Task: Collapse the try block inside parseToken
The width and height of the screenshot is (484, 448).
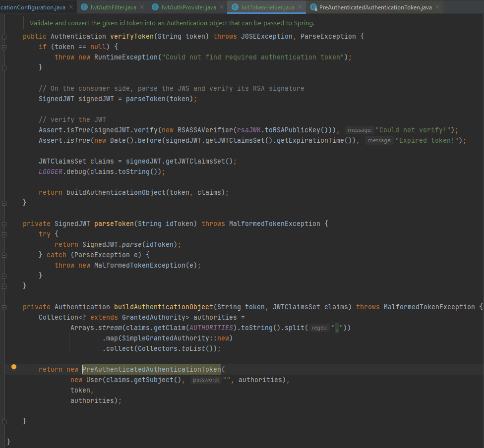Action: coord(4,234)
